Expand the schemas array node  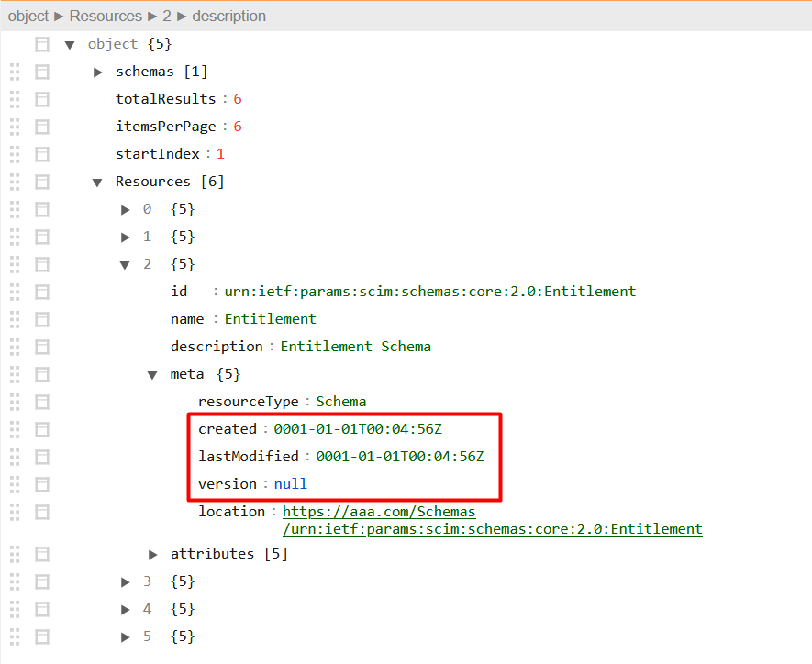click(x=97, y=72)
